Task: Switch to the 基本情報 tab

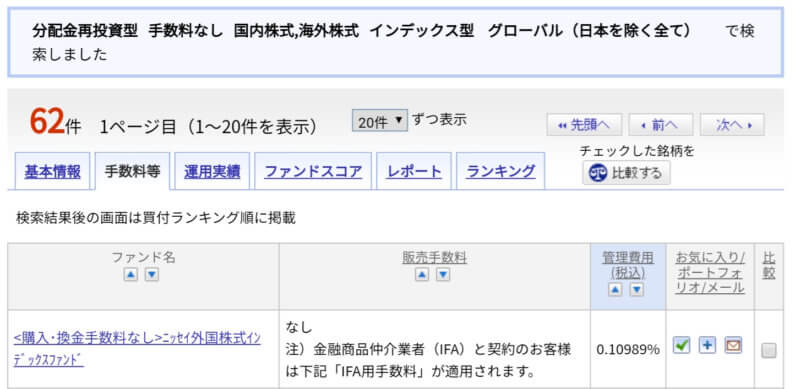Action: (53, 172)
